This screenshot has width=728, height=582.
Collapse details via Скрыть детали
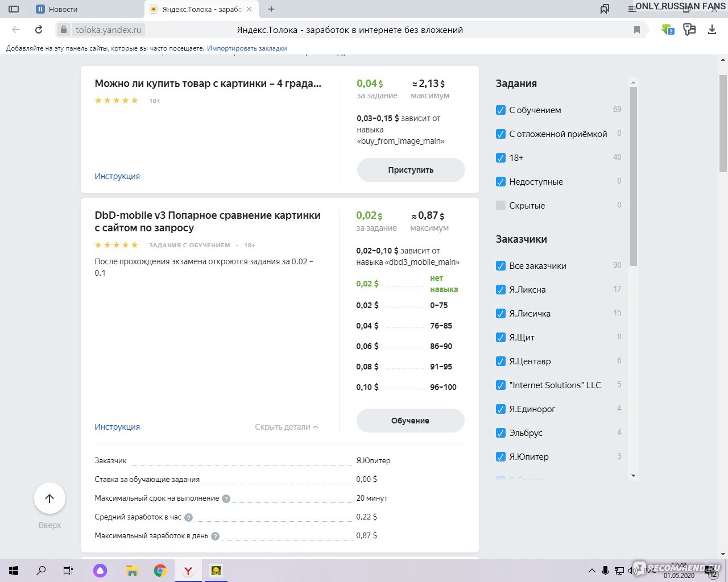[287, 427]
